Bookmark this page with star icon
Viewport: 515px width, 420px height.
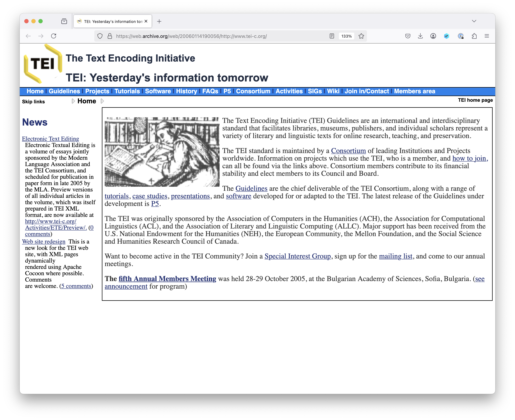tap(361, 36)
